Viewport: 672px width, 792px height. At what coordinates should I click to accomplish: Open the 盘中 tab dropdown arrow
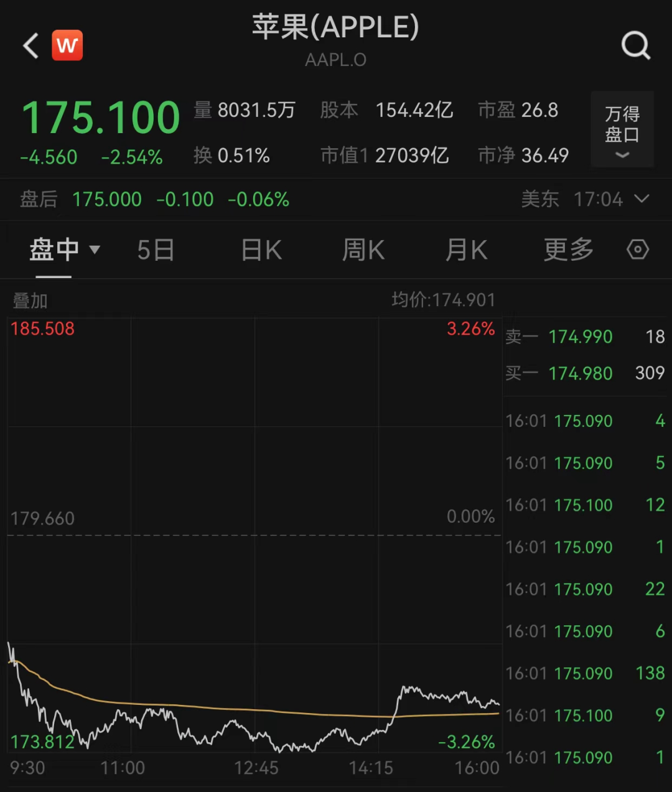coord(95,250)
